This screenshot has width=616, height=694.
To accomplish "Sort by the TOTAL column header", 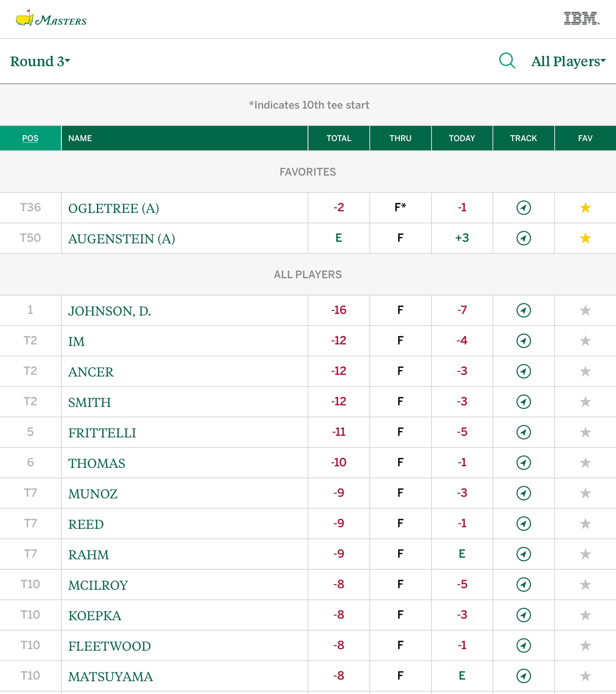I will 338,138.
